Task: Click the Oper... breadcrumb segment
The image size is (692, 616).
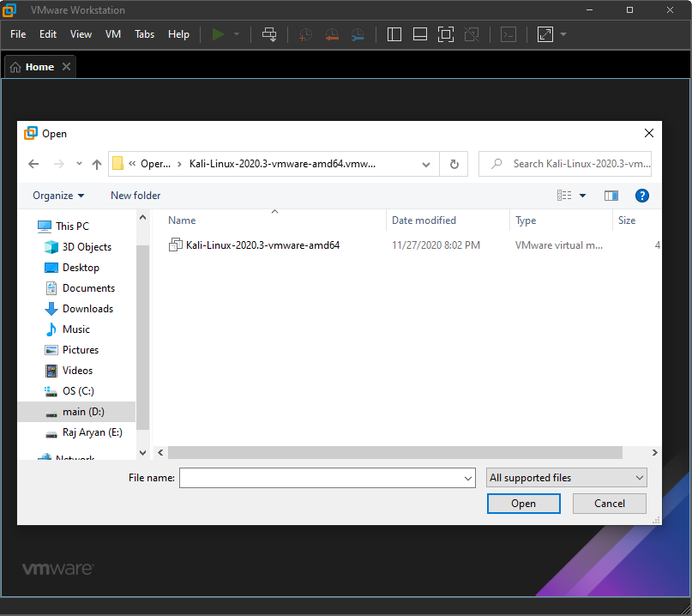Action: (x=155, y=164)
